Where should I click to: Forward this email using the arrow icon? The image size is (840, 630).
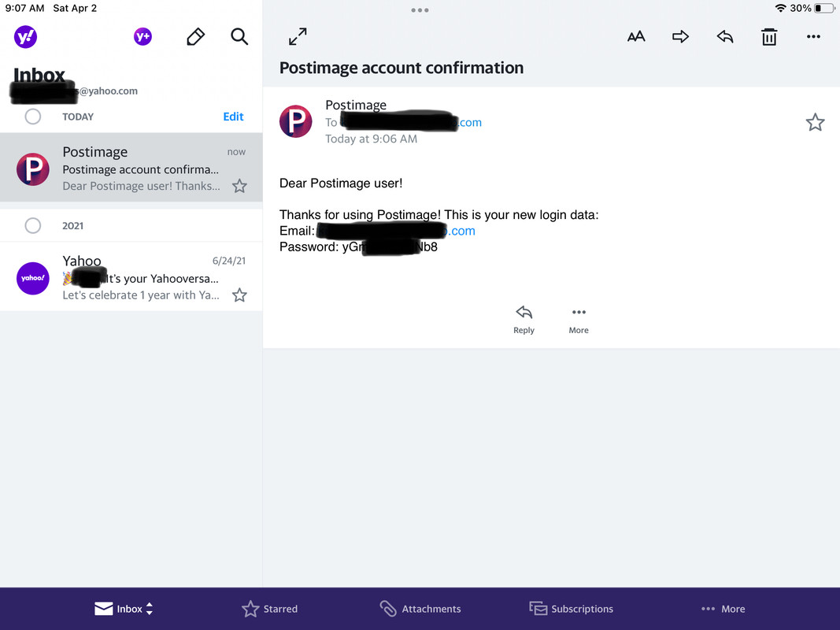pos(680,36)
